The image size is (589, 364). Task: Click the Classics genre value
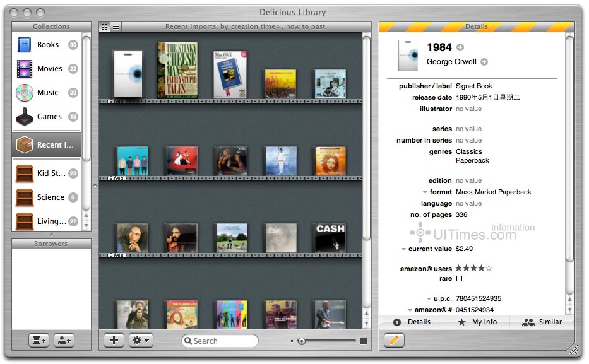pyautogui.click(x=469, y=151)
